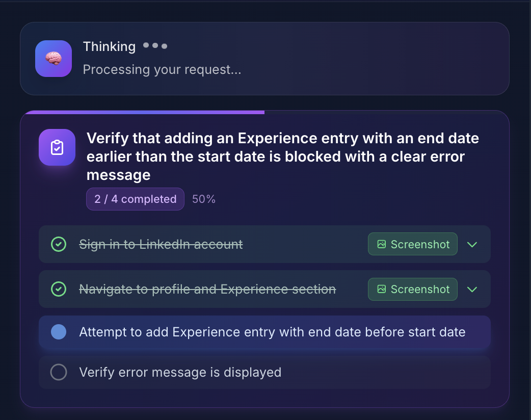Check the circle on Verify error message step

pyautogui.click(x=59, y=372)
